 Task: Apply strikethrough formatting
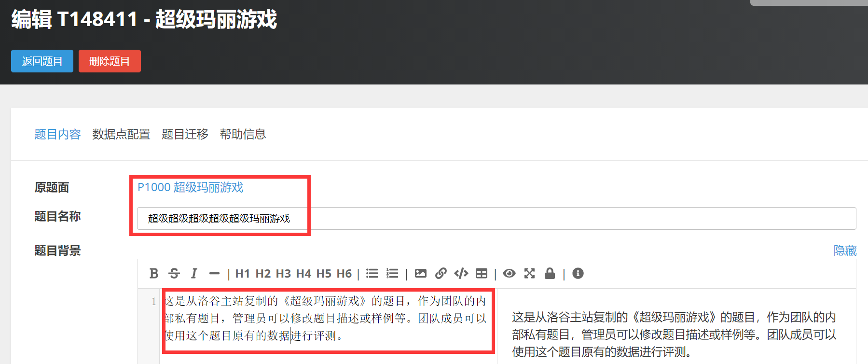(174, 274)
